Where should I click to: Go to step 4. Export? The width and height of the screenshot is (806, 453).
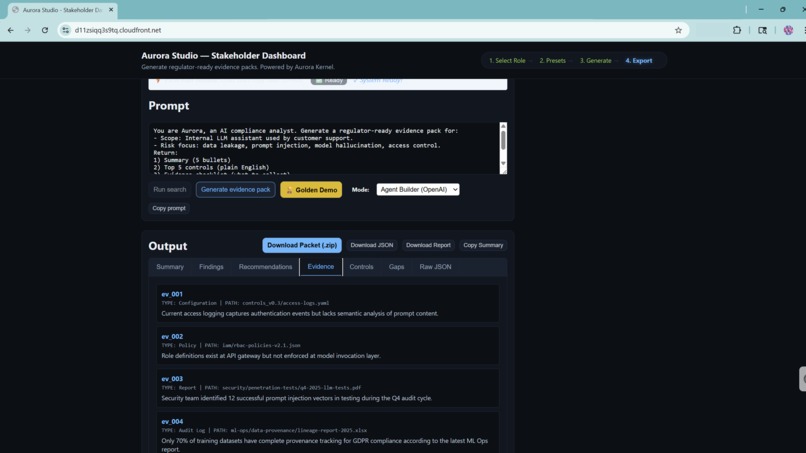(x=638, y=61)
